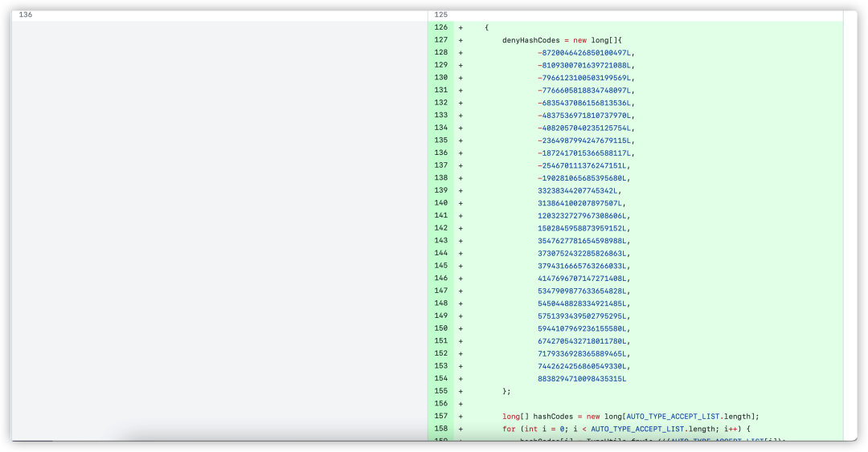868x452 pixels.
Task: Click line number 126 in the diff
Action: click(441, 27)
